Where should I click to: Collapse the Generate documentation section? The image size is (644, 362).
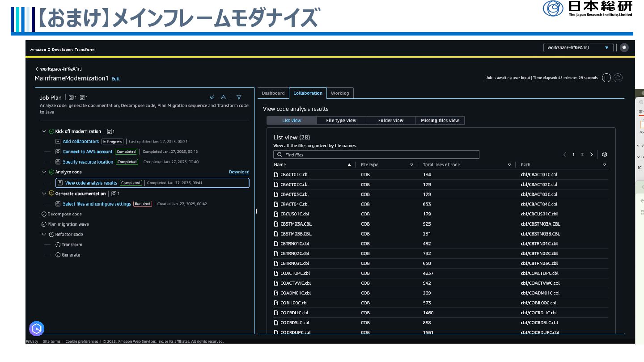pyautogui.click(x=44, y=194)
